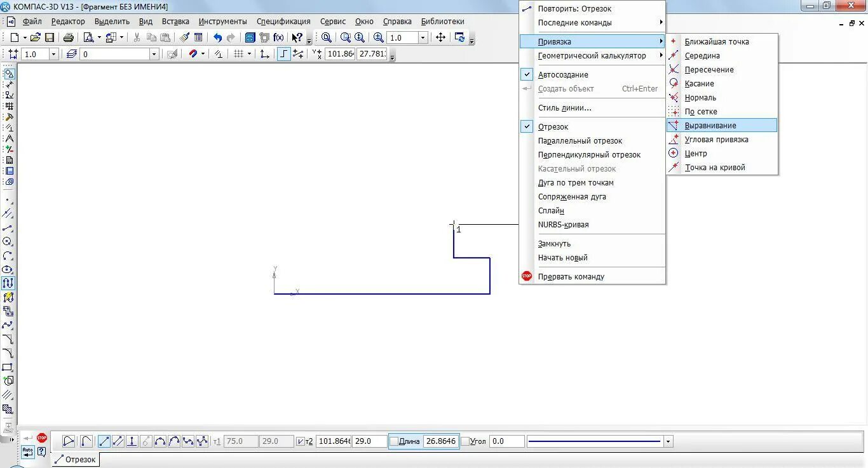Open the f(x) variables panel
The width and height of the screenshot is (868, 468).
tap(278, 37)
